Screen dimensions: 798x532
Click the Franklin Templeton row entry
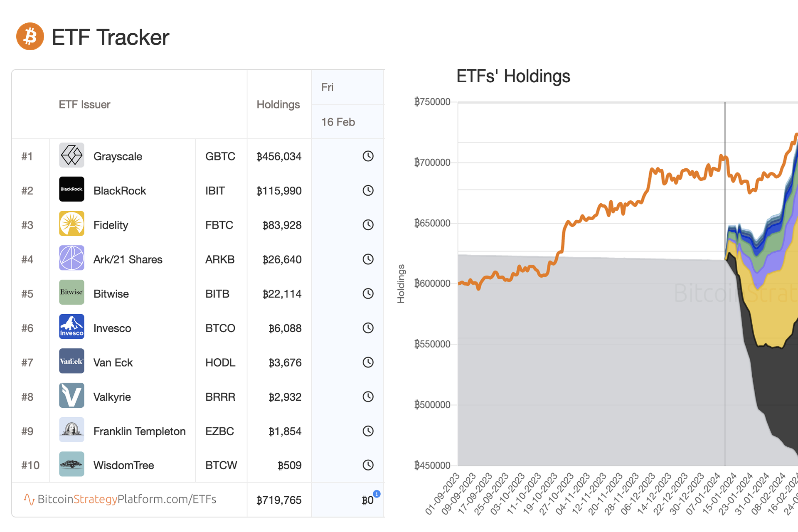click(x=139, y=431)
